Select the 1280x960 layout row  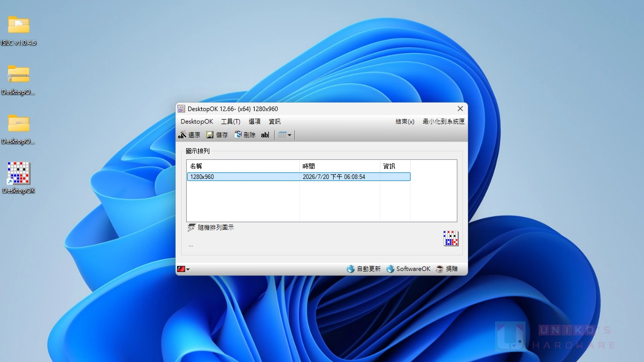pyautogui.click(x=298, y=177)
